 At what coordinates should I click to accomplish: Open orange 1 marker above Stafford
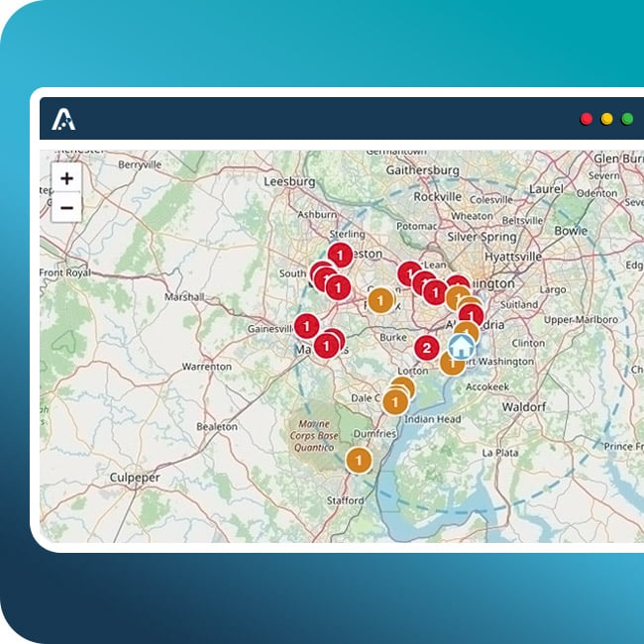pos(359,461)
